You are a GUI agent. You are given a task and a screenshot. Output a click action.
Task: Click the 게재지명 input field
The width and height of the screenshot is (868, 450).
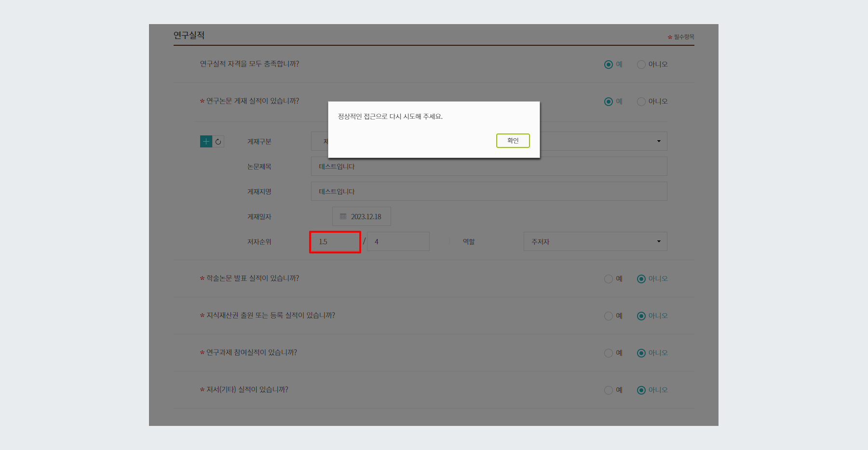click(489, 191)
